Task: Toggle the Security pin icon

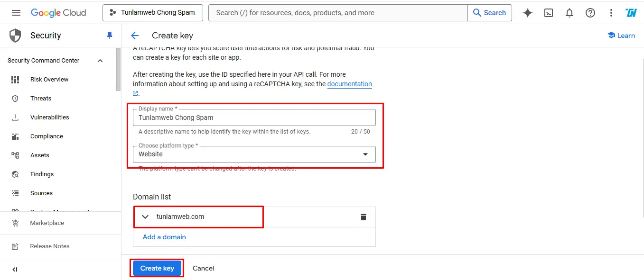Action: 110,36
